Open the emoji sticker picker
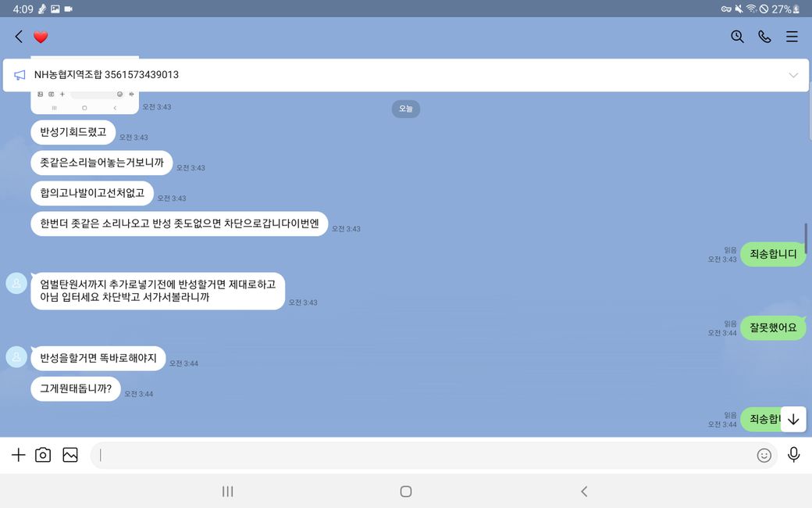This screenshot has height=508, width=812. (764, 455)
